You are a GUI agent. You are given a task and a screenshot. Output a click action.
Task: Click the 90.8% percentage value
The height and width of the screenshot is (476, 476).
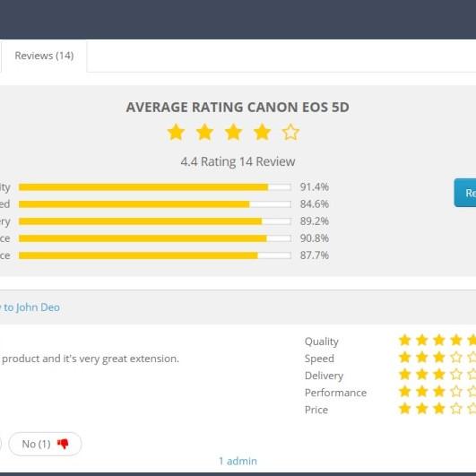(x=315, y=238)
